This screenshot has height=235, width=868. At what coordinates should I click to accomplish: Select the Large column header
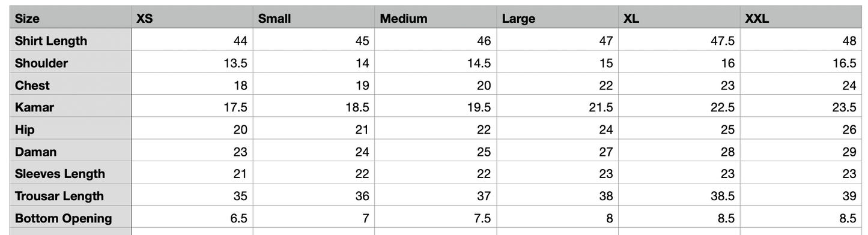(x=558, y=18)
